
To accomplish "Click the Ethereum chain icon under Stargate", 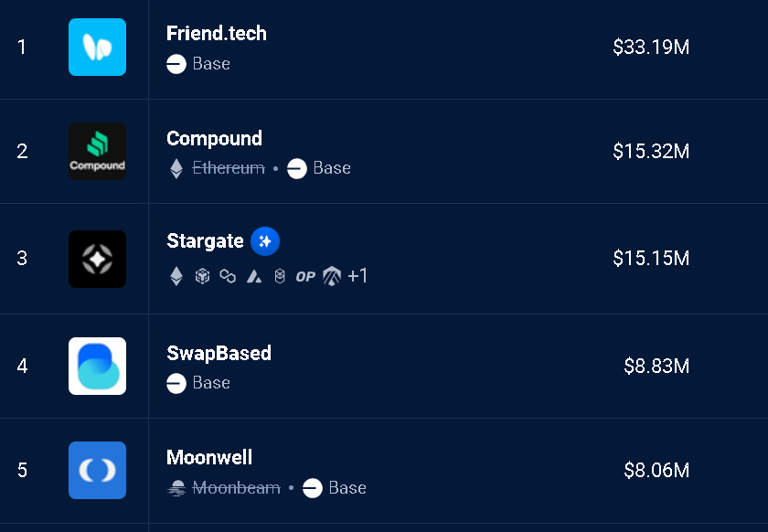I will (x=176, y=276).
